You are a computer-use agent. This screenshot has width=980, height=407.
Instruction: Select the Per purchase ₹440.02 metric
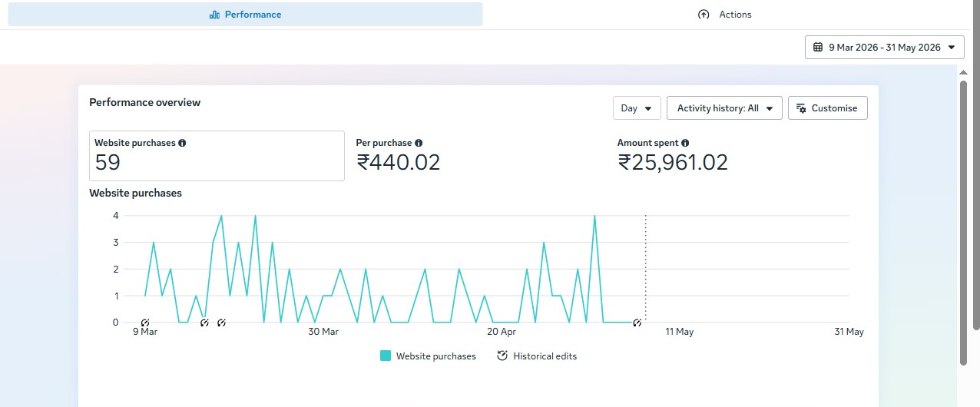(398, 156)
